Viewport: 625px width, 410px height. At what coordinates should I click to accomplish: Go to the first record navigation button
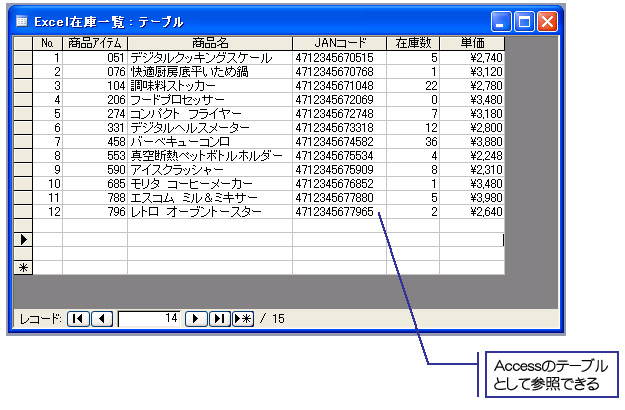click(x=78, y=319)
